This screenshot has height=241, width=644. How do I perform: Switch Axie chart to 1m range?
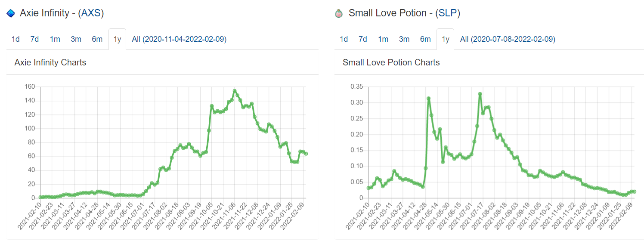(x=55, y=39)
